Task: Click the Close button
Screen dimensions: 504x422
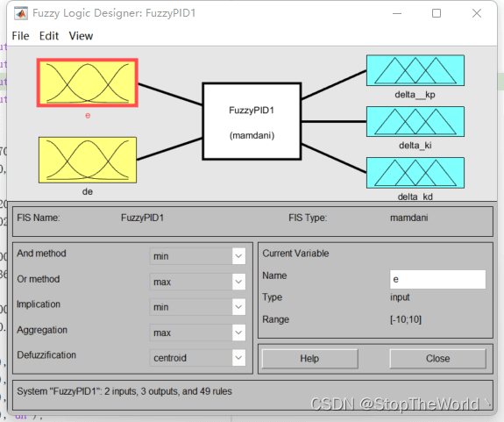Action: pos(437,359)
